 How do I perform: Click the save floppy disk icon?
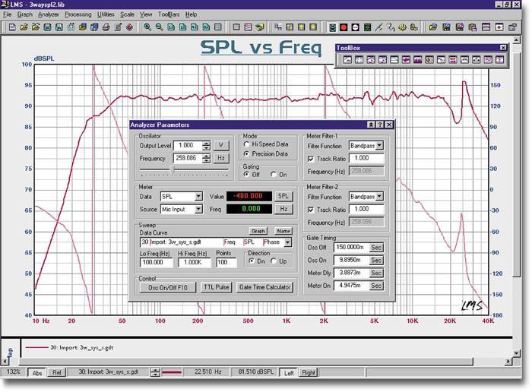(47, 27)
